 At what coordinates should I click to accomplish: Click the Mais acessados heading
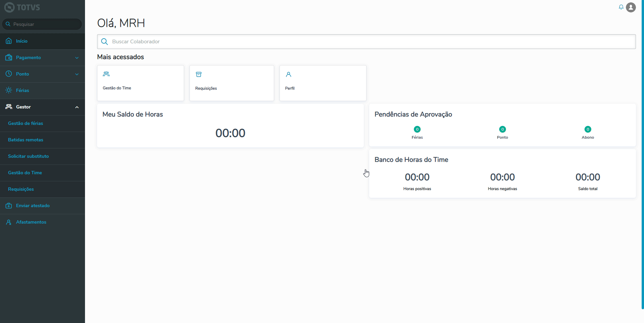[121, 57]
